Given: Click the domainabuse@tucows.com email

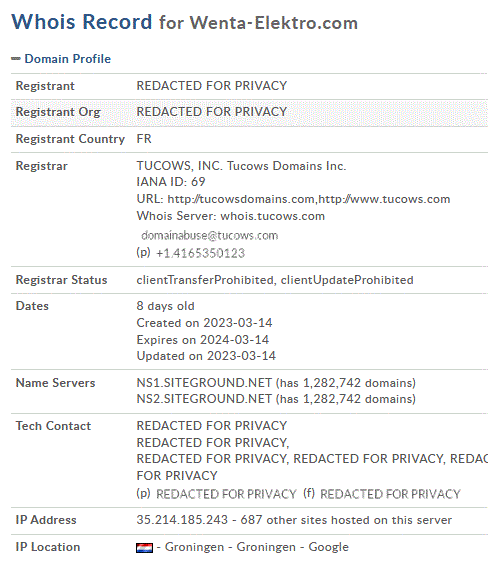Looking at the screenshot, I should pyautogui.click(x=210, y=235).
